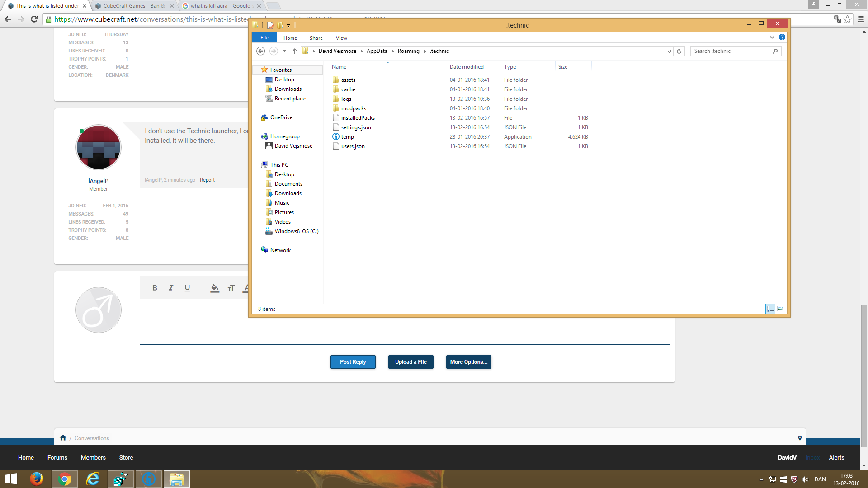Open recent locations dropdown arrow in Explorer
The image size is (868, 488).
pyautogui.click(x=284, y=51)
